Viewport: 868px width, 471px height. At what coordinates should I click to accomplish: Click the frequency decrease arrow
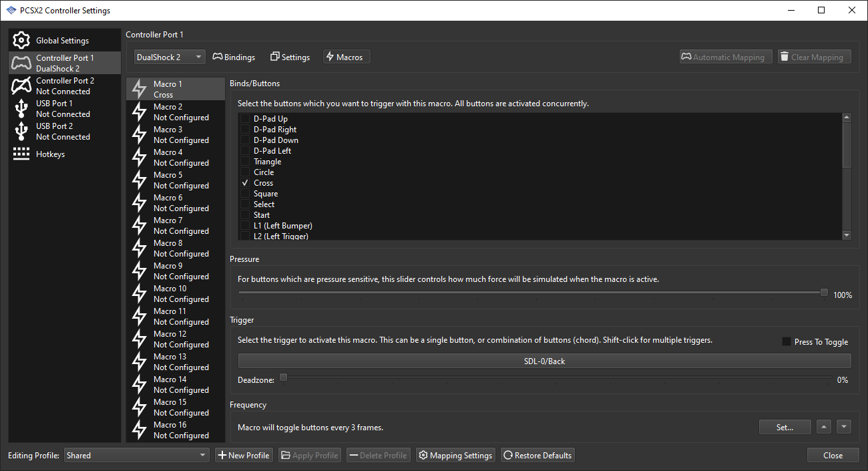point(843,426)
